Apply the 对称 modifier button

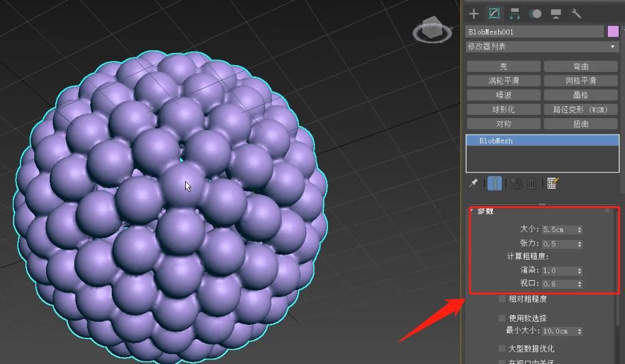[x=504, y=124]
